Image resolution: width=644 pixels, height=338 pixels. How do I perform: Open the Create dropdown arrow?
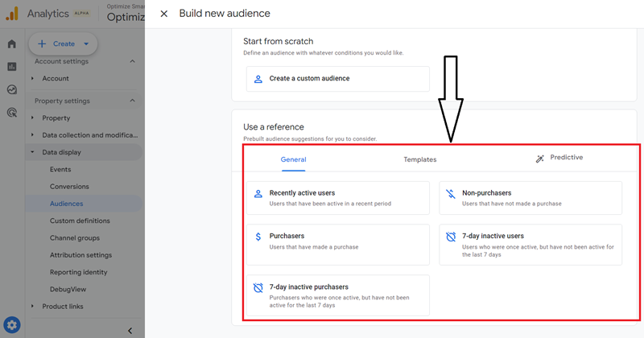pos(86,43)
